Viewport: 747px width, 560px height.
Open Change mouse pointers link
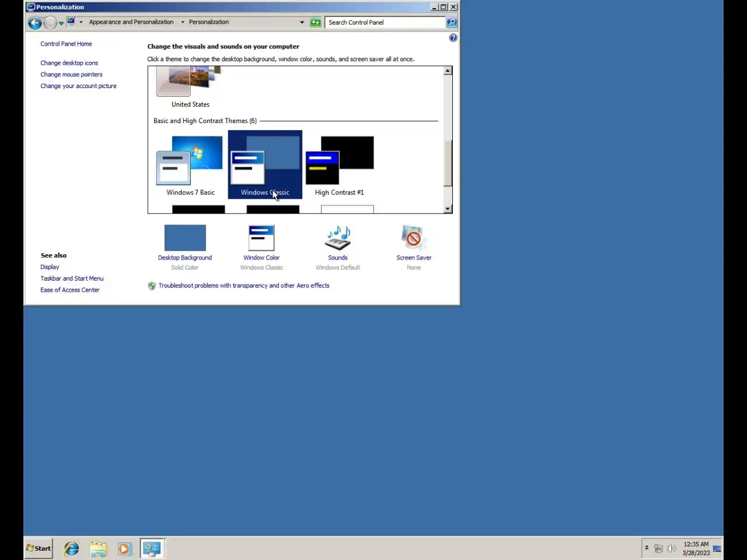pos(71,75)
